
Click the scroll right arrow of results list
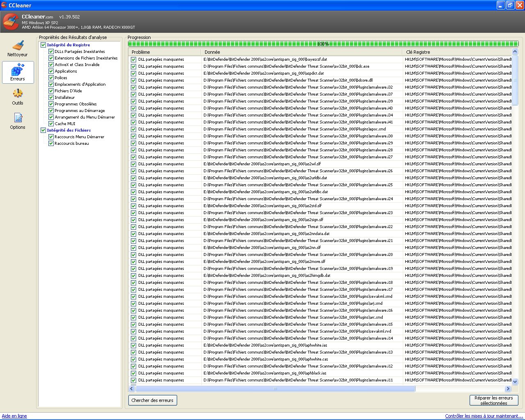click(508, 388)
